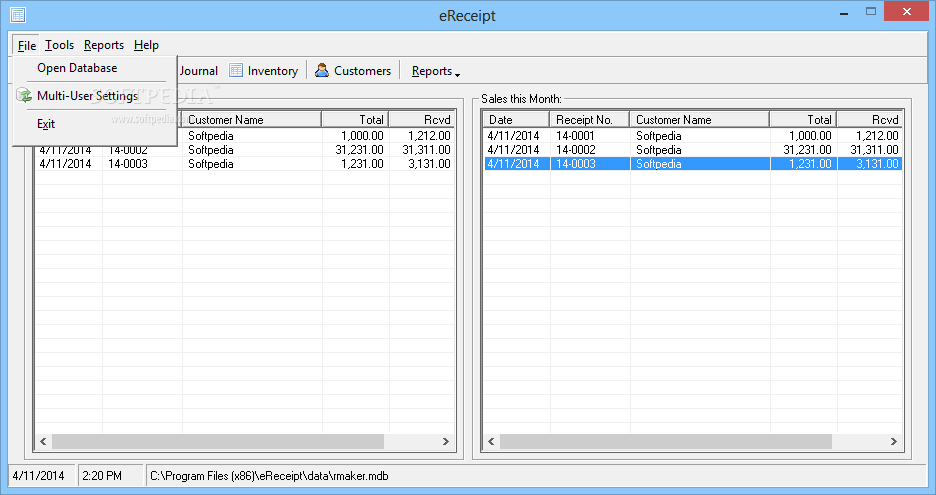
Task: Click left table horizontal scrollbar thumb
Action: (x=218, y=441)
